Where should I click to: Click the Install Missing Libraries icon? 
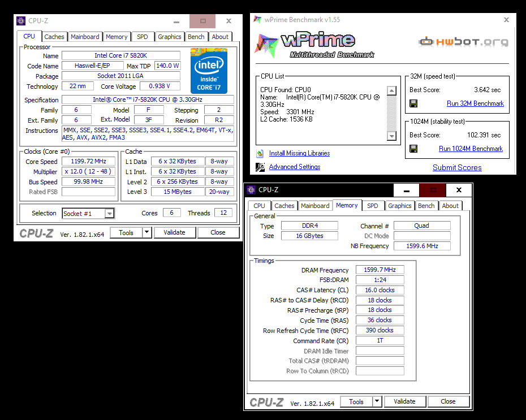click(260, 154)
